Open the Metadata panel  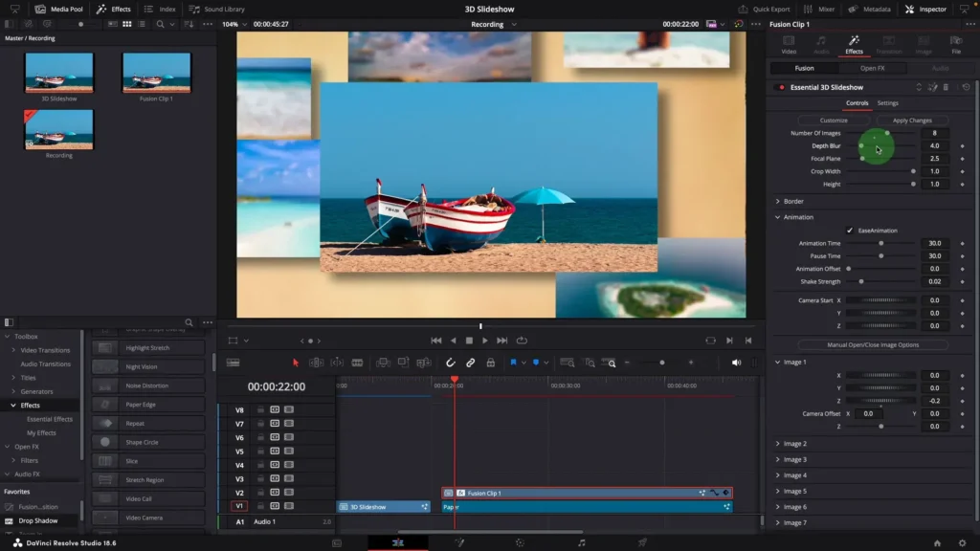[876, 10]
